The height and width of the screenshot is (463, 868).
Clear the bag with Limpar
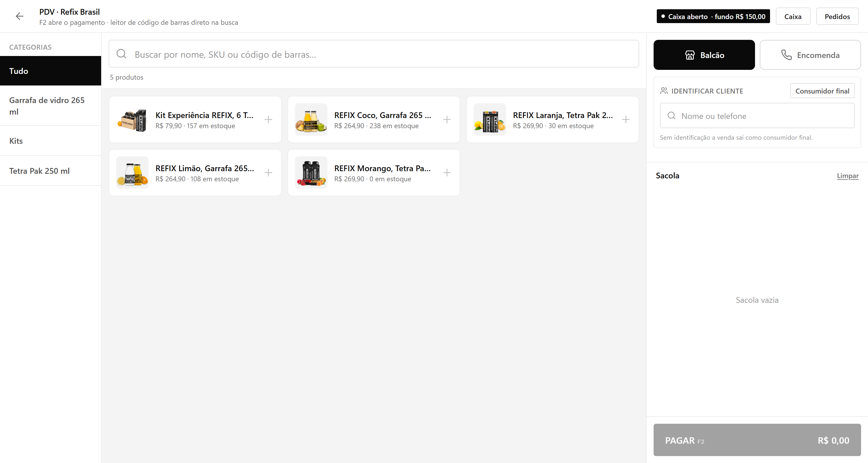tap(847, 176)
